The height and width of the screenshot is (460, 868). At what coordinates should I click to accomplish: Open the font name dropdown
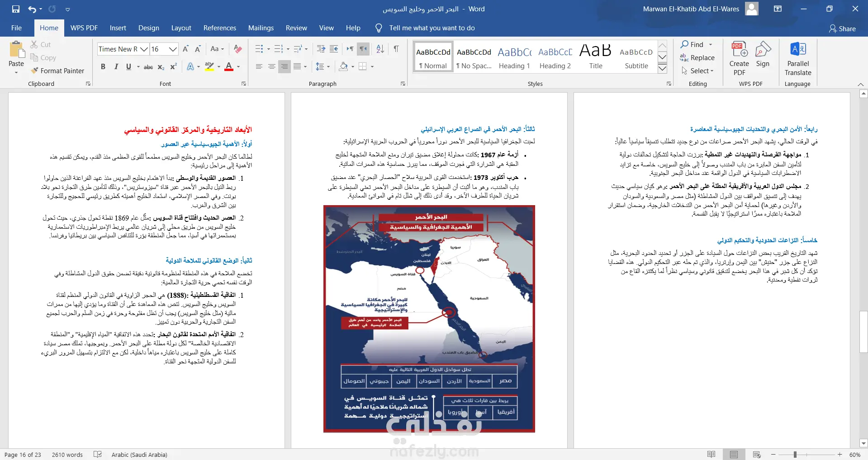pos(144,49)
